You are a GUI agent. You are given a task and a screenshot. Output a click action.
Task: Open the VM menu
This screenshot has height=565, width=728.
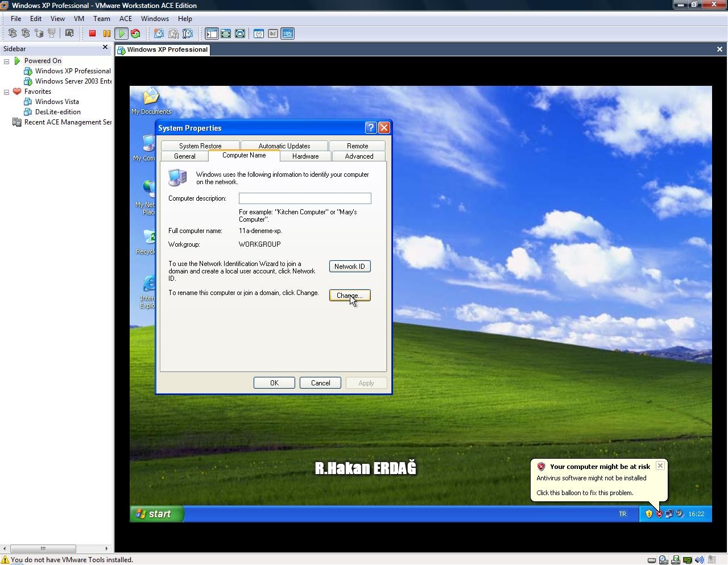click(79, 19)
